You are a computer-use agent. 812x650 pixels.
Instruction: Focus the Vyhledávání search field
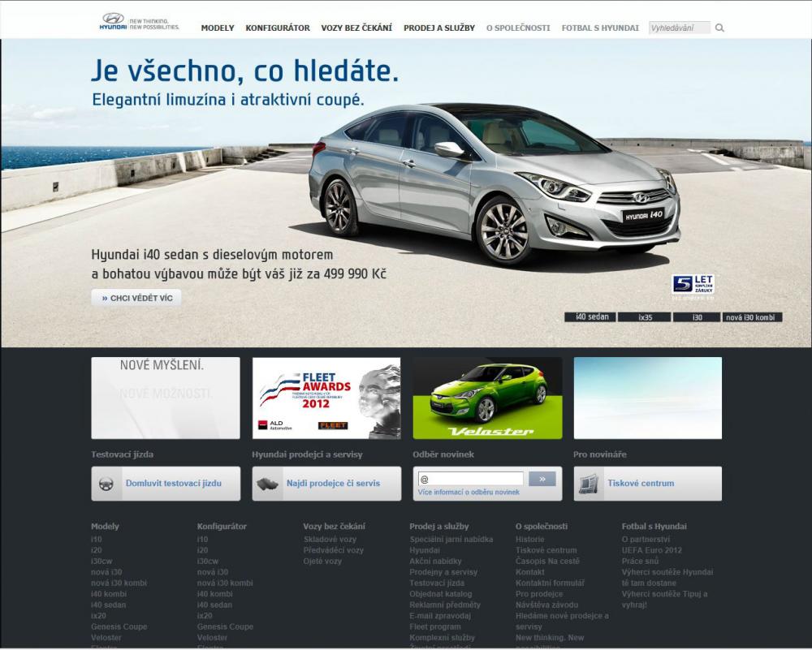(x=680, y=28)
